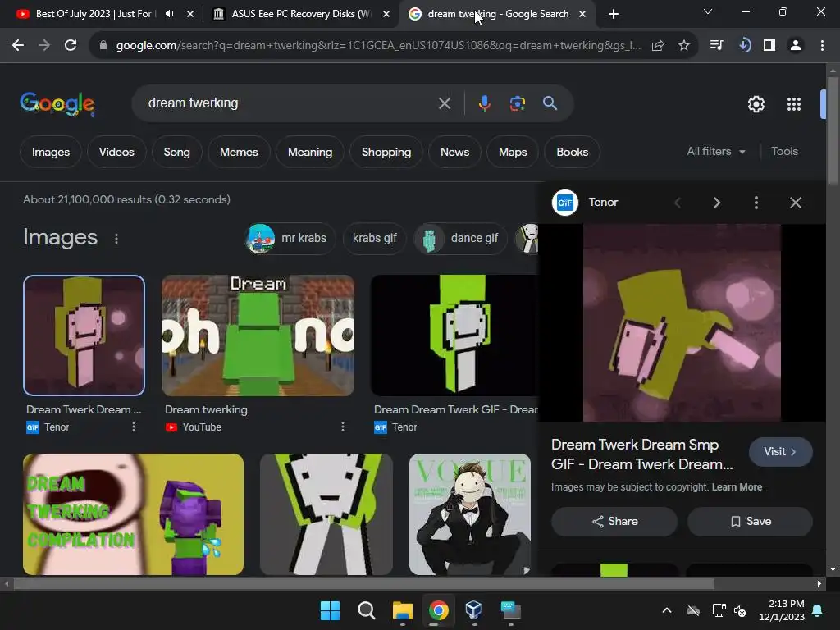Clear the search box with the X

[x=444, y=103]
